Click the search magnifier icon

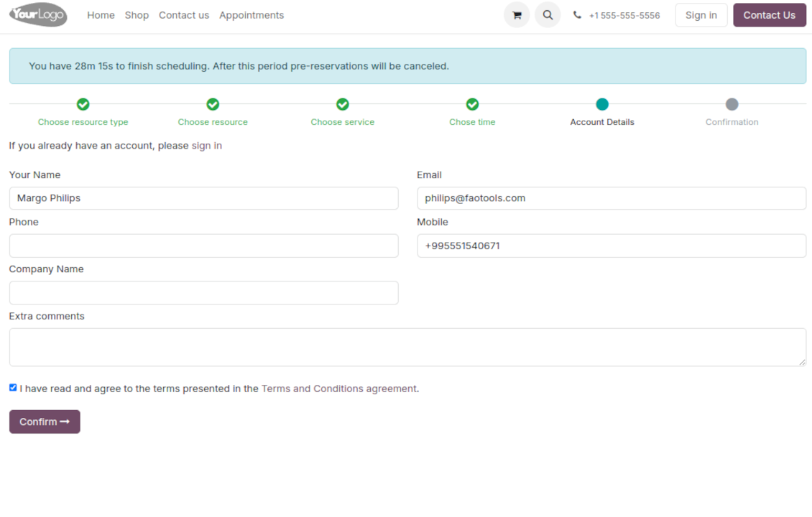(x=548, y=15)
